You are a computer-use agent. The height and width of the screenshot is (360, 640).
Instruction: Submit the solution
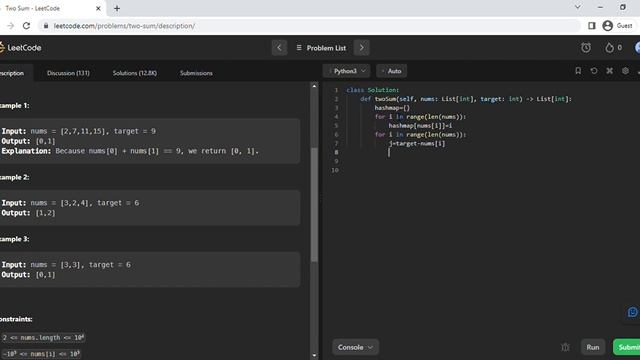coord(627,347)
